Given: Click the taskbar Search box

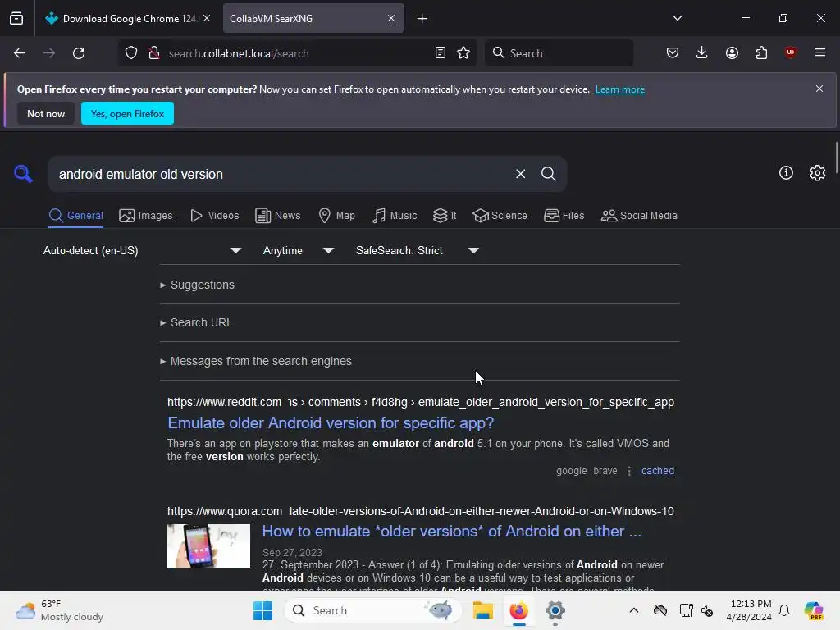Looking at the screenshot, I should pos(373,610).
